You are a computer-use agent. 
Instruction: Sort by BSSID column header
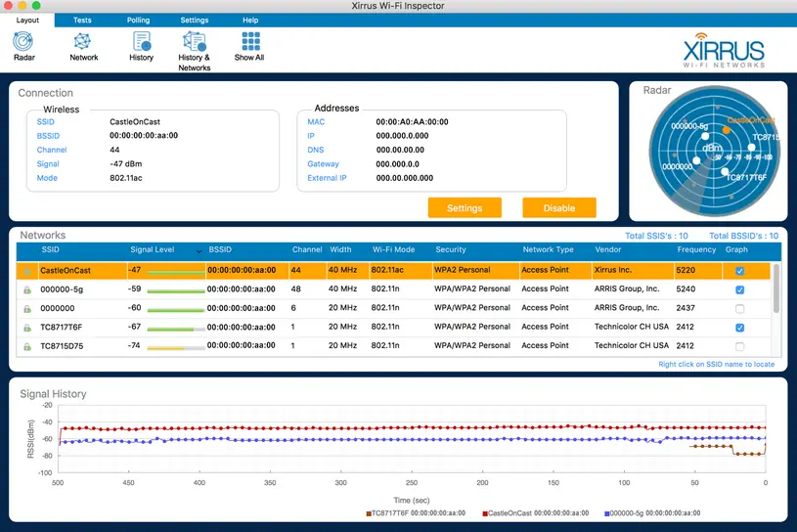tap(220, 249)
